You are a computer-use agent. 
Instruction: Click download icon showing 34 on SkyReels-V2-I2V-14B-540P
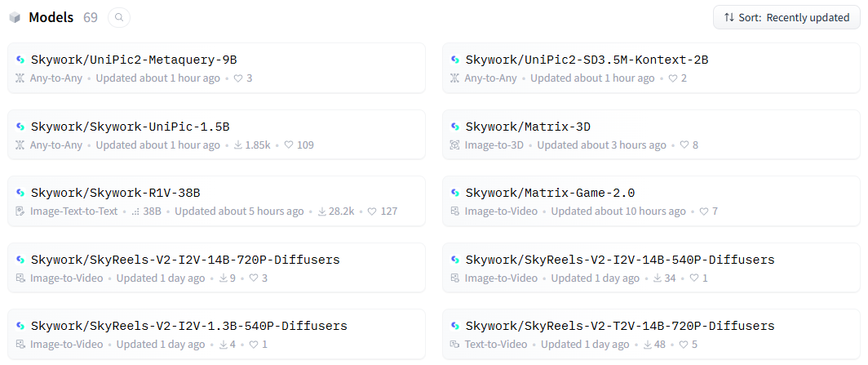(658, 278)
